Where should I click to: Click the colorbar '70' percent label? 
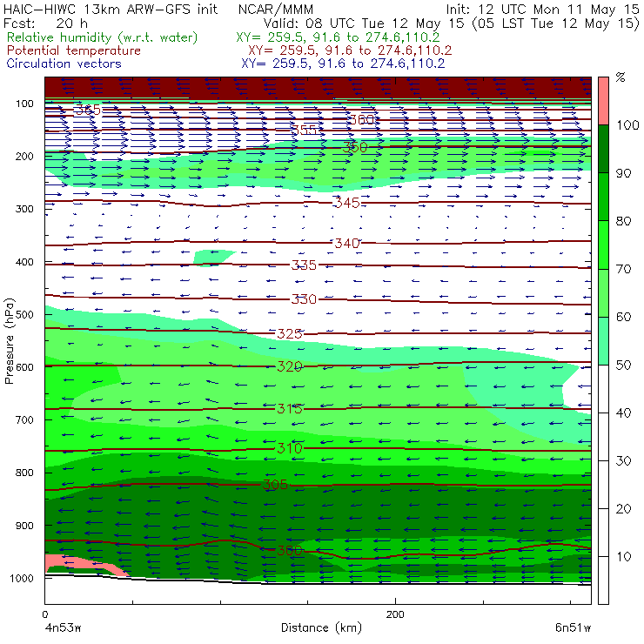coord(623,269)
